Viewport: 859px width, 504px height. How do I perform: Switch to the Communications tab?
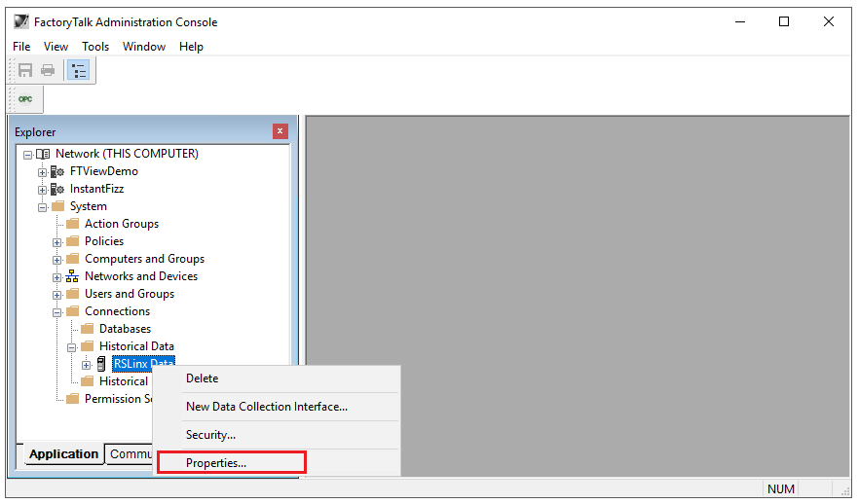(130, 454)
